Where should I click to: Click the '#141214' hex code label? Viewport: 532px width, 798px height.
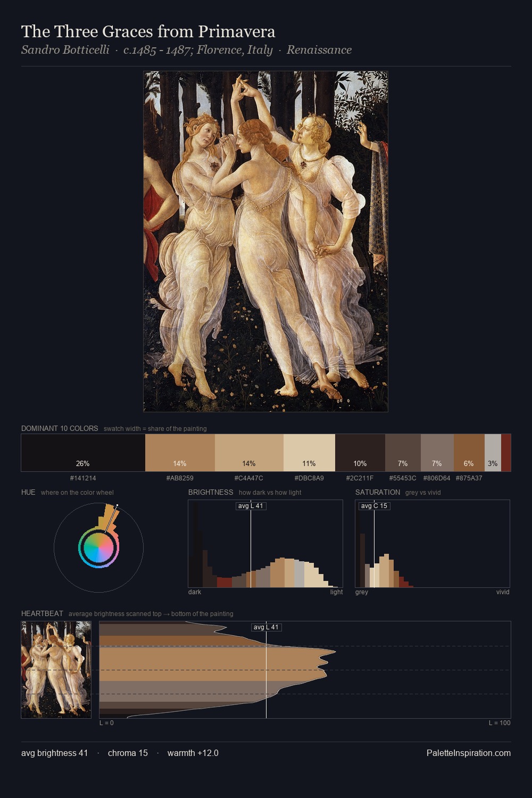[83, 478]
